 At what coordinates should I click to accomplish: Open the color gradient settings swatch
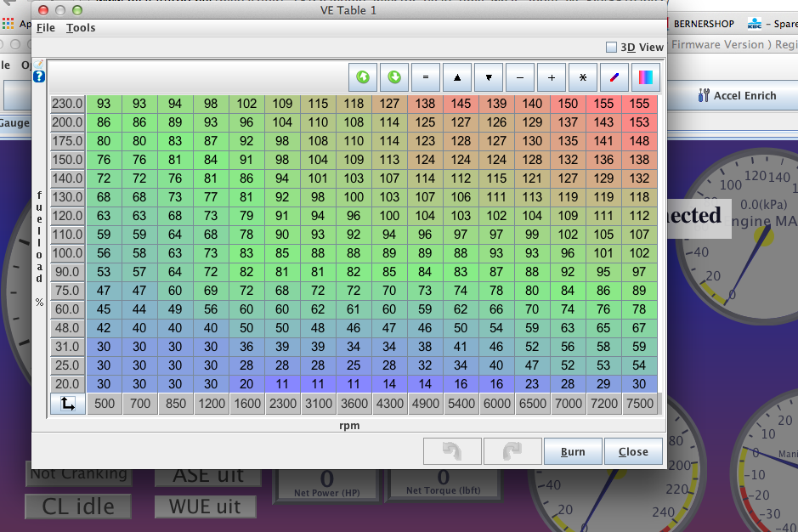(x=646, y=77)
